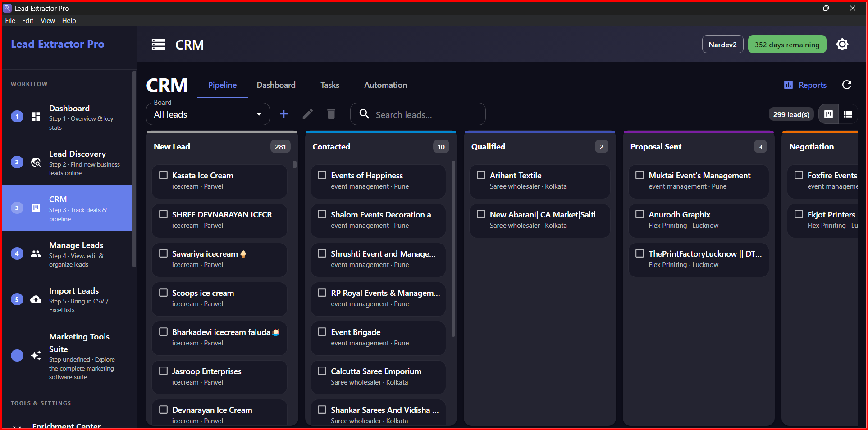Image resolution: width=868 pixels, height=430 pixels.
Task: Open the Calcutta Saree Emporium lead card
Action: click(378, 377)
